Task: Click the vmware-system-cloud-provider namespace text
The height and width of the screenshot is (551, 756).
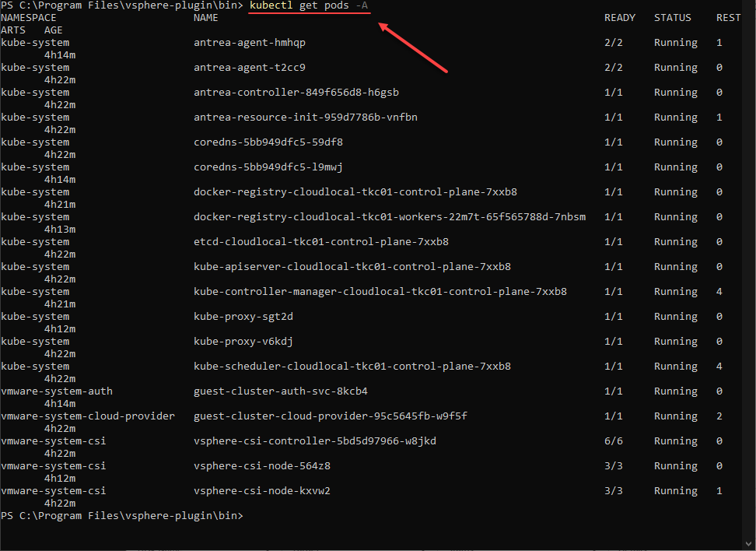Action: [88, 416]
